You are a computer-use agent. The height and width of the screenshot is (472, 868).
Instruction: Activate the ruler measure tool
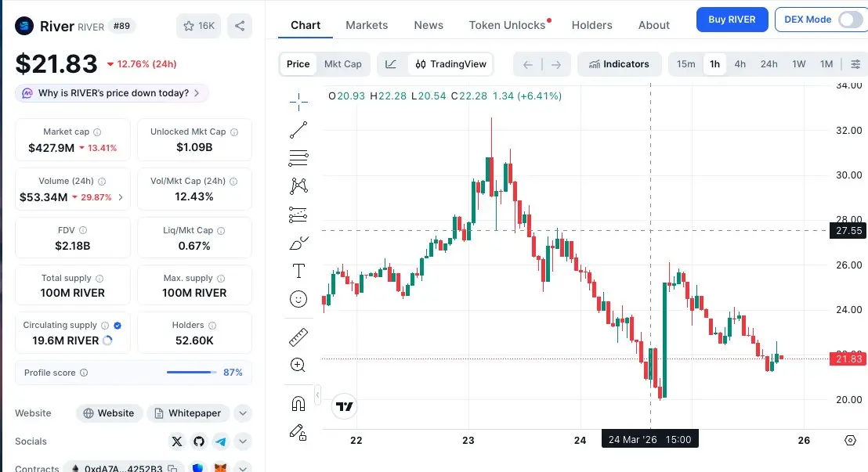[x=298, y=337]
